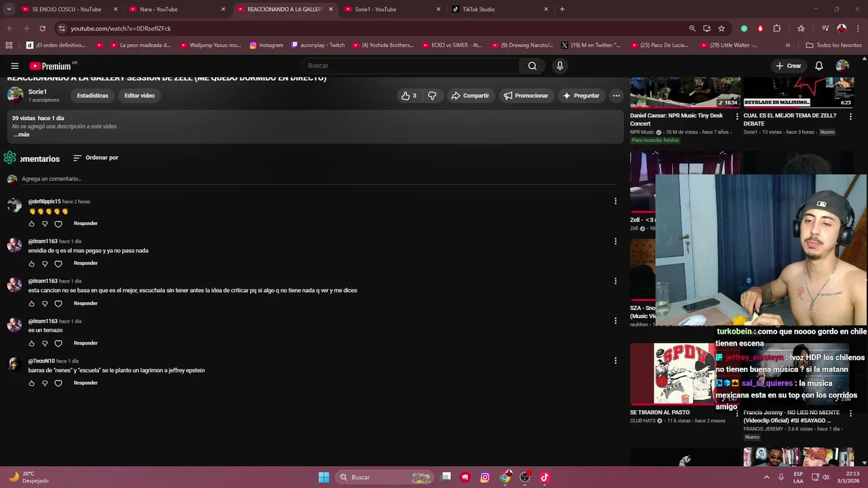Open the 'auronplay - Twitch' bookmark

click(318, 45)
